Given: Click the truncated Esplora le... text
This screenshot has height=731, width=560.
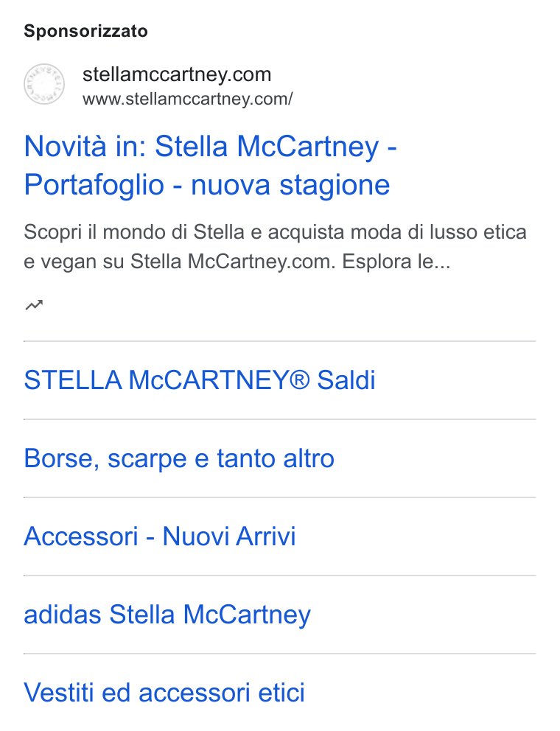Looking at the screenshot, I should (x=396, y=262).
